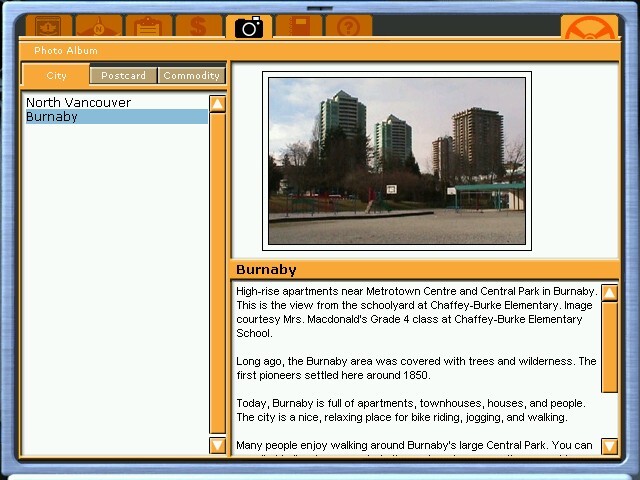Open the clipboard tab
This screenshot has height=480, width=640.
(x=149, y=26)
